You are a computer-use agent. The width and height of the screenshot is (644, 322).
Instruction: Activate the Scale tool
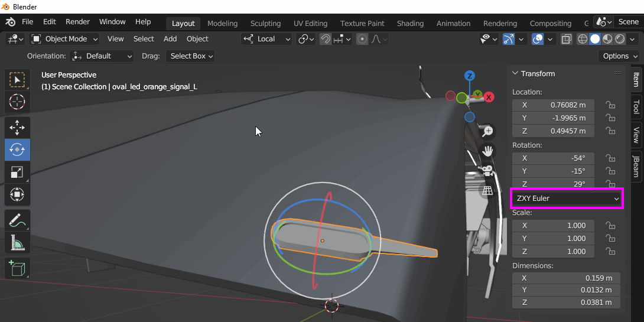click(17, 173)
